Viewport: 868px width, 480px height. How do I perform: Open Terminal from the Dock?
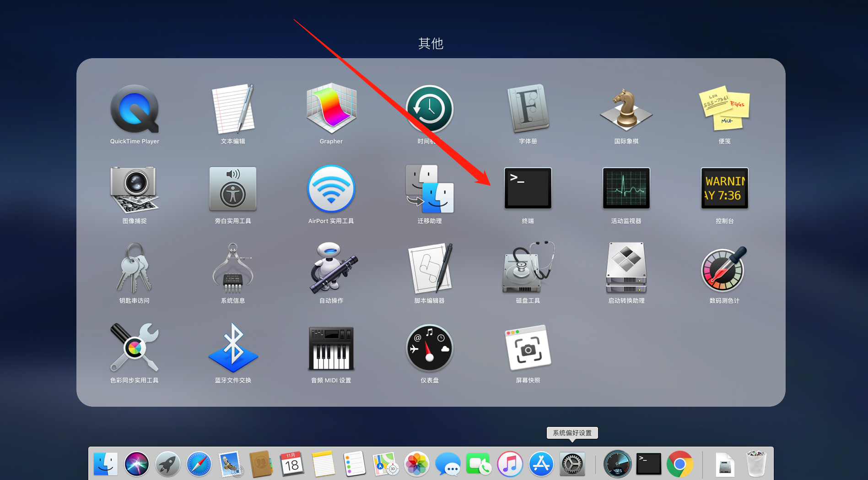(649, 464)
